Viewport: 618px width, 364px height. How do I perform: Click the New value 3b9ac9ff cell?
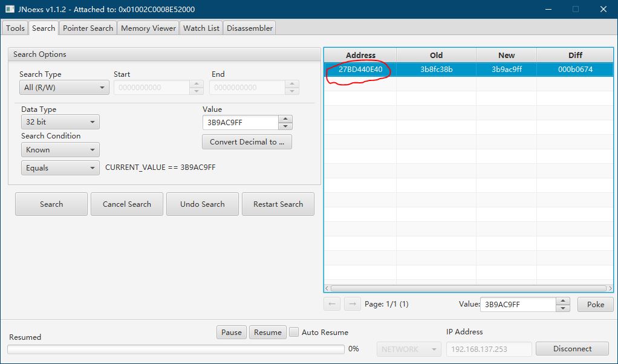click(x=507, y=70)
